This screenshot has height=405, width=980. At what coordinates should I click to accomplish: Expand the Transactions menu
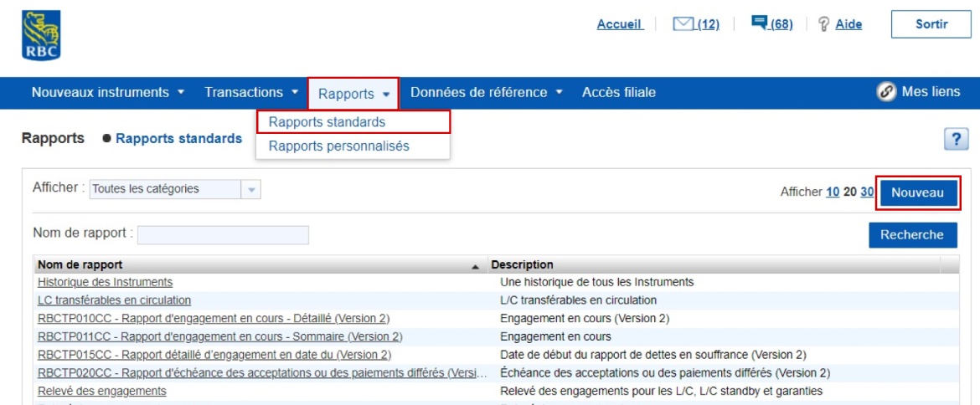[x=251, y=92]
